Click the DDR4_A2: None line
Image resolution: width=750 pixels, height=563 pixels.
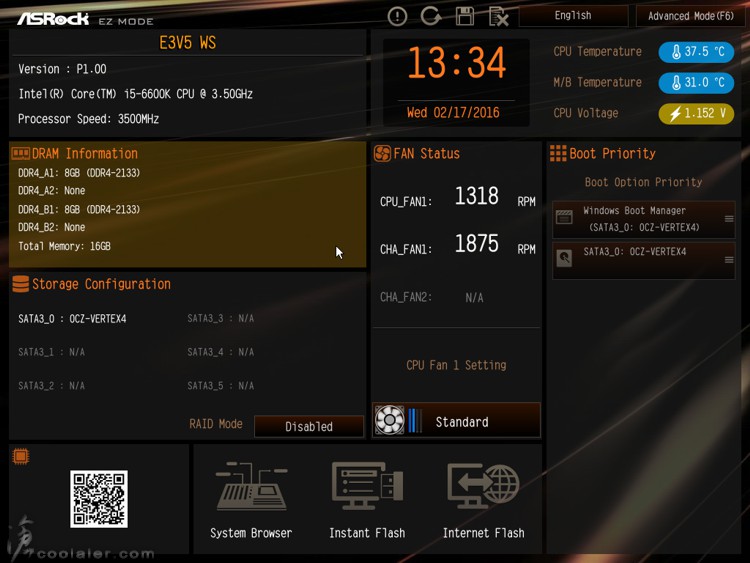(52, 191)
